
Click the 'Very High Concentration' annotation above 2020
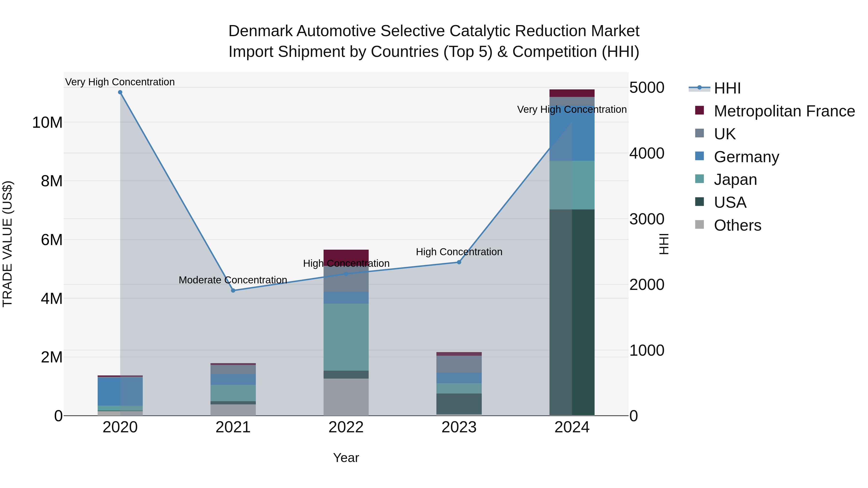click(120, 82)
